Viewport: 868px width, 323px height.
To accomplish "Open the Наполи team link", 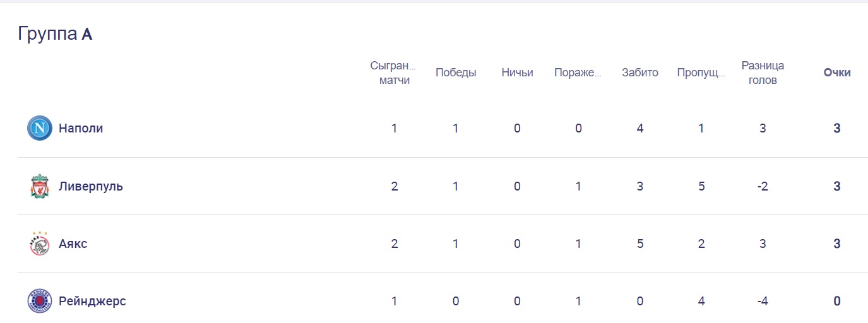I will click(81, 129).
